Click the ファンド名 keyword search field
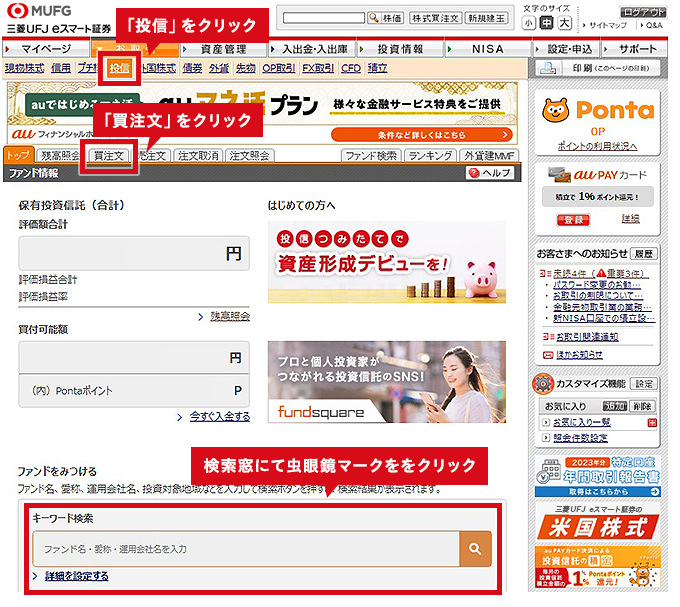680x607 pixels. (x=246, y=549)
